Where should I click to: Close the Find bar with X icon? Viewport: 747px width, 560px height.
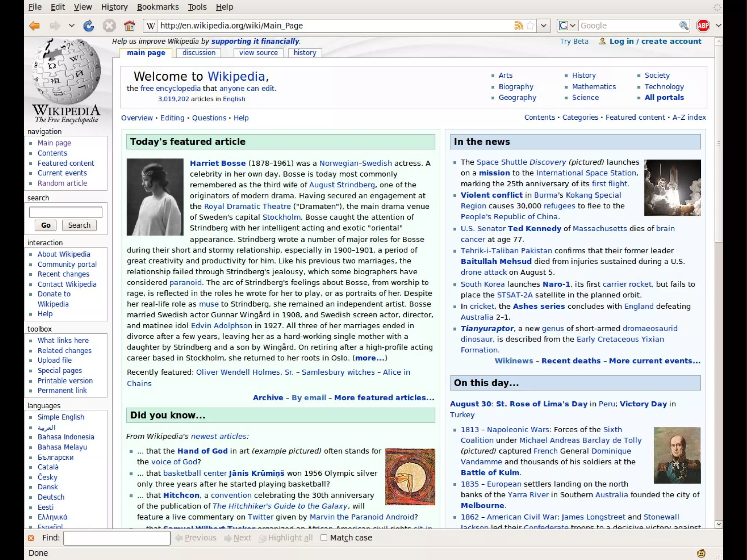[31, 538]
